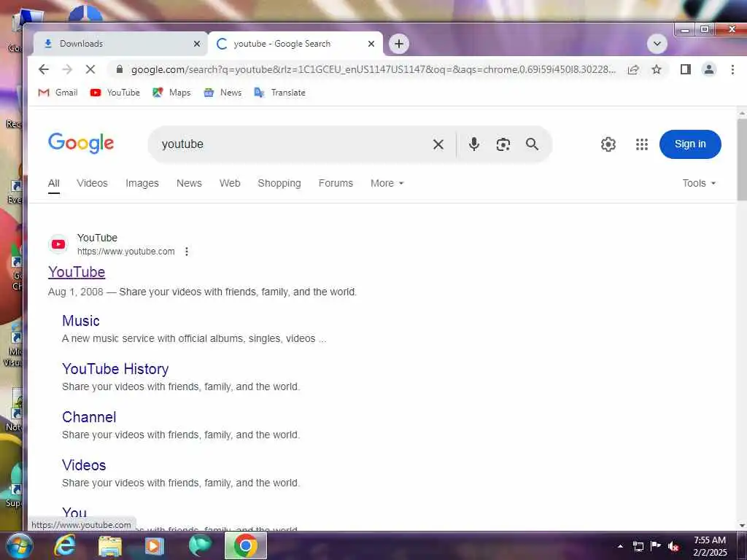Open the YouTube result options menu
This screenshot has height=560, width=747.
point(187,252)
